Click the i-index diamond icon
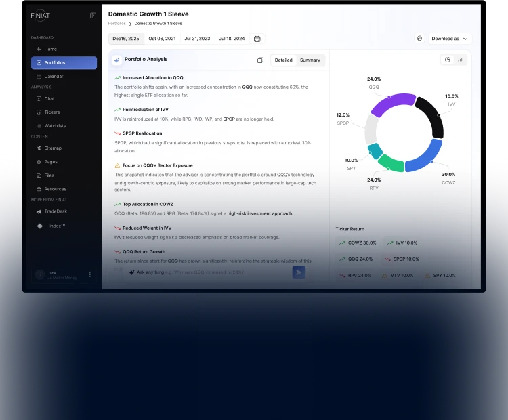 (39, 226)
